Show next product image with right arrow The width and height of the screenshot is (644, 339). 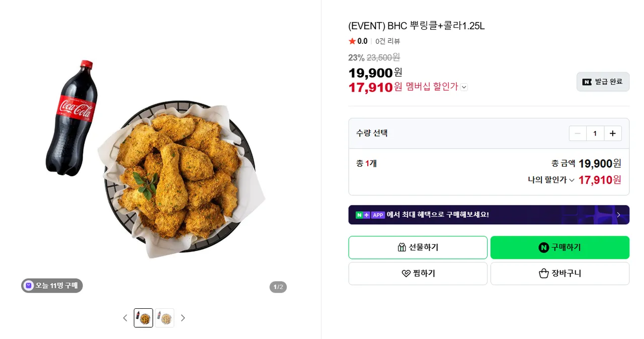(183, 318)
